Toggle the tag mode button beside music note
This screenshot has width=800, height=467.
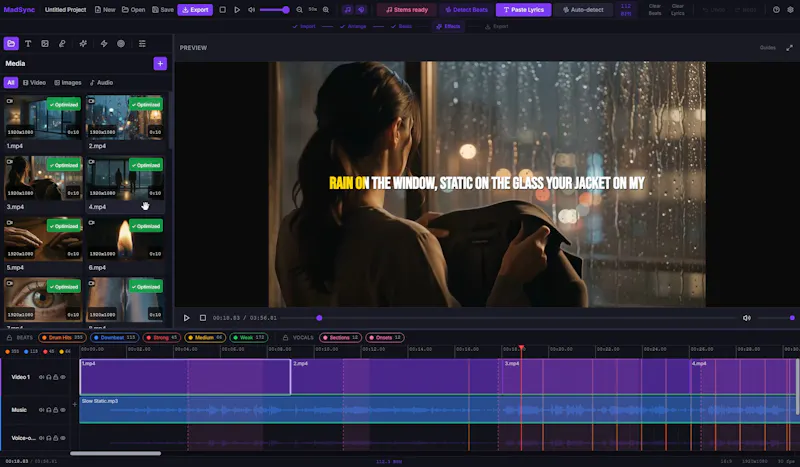(361, 10)
